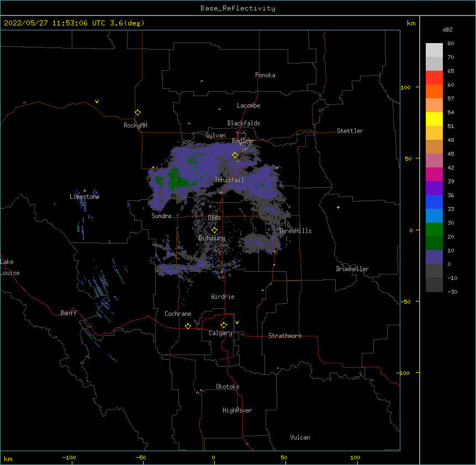The height and width of the screenshot is (465, 476).
Task: Click the Vulcan town label
Action: pyautogui.click(x=300, y=437)
